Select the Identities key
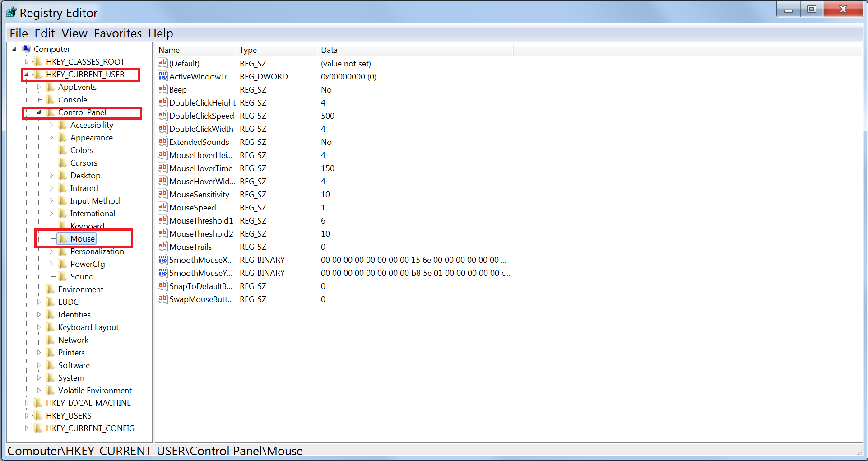The width and height of the screenshot is (868, 461). click(74, 315)
